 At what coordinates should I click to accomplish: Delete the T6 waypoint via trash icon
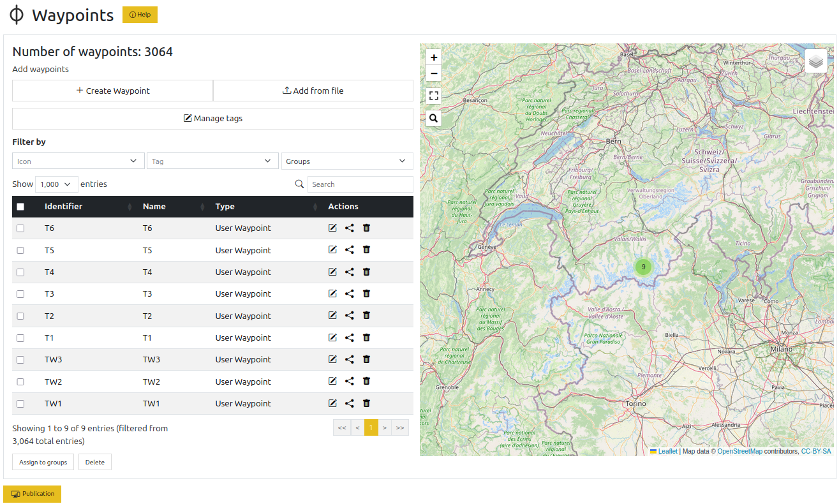366,228
